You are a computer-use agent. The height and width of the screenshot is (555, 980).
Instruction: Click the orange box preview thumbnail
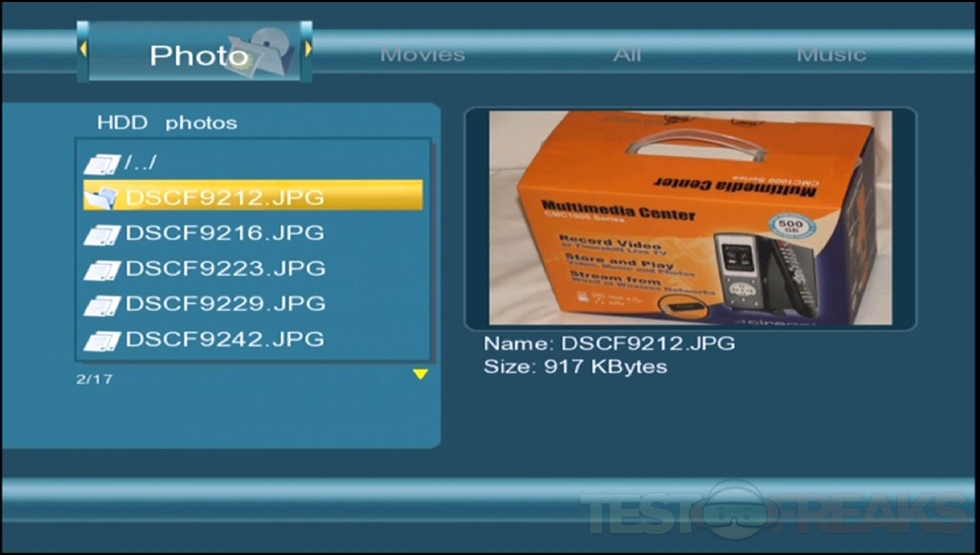tap(690, 218)
